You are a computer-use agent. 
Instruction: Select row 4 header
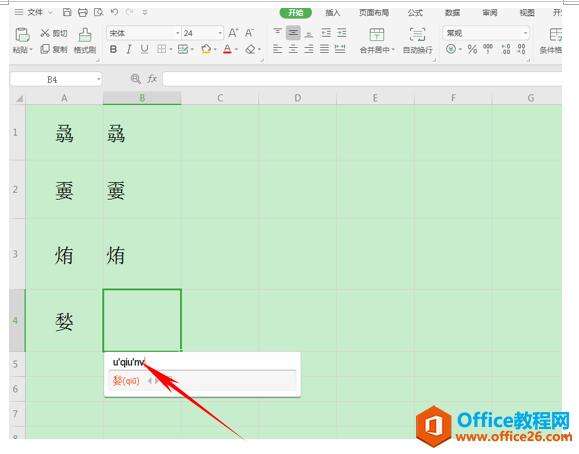[x=17, y=320]
